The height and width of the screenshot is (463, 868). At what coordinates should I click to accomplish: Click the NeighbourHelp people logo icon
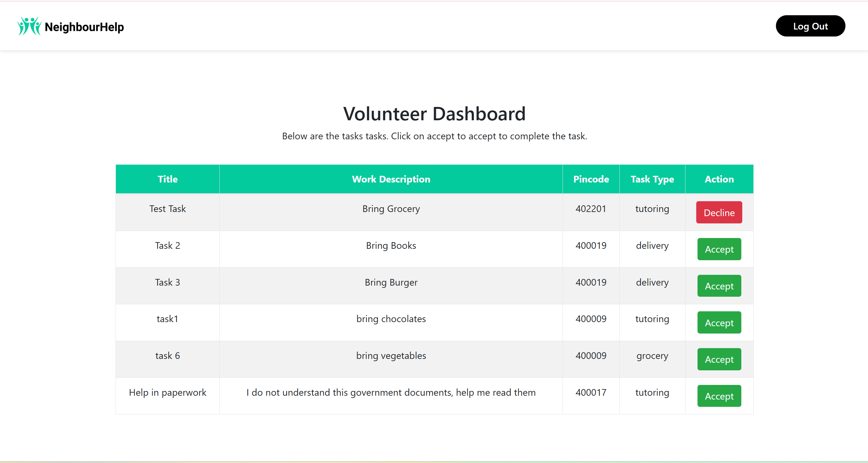point(29,26)
